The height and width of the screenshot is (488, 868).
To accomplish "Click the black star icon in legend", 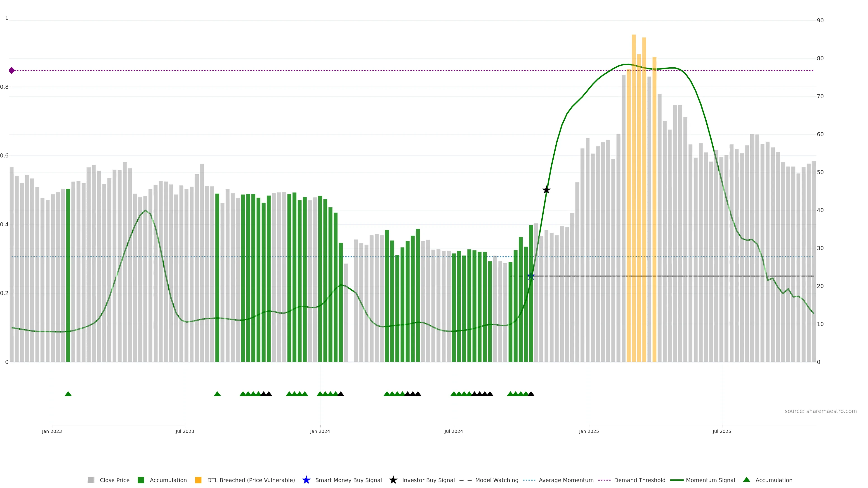I will tap(393, 480).
